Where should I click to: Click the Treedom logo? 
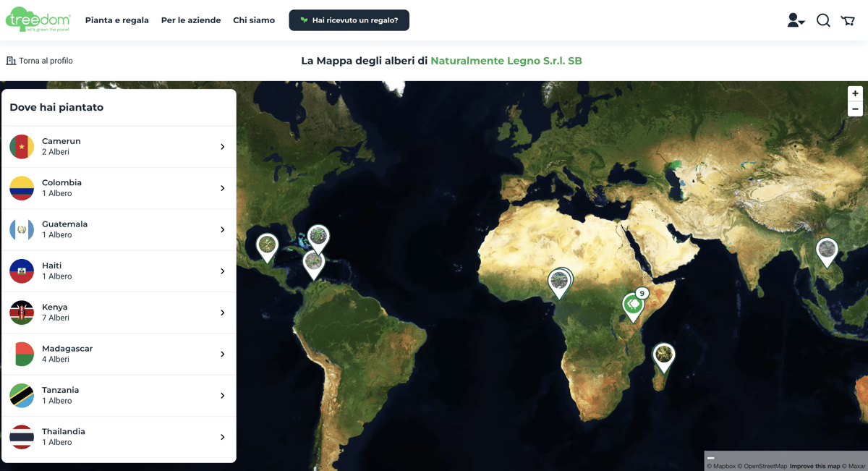point(38,20)
